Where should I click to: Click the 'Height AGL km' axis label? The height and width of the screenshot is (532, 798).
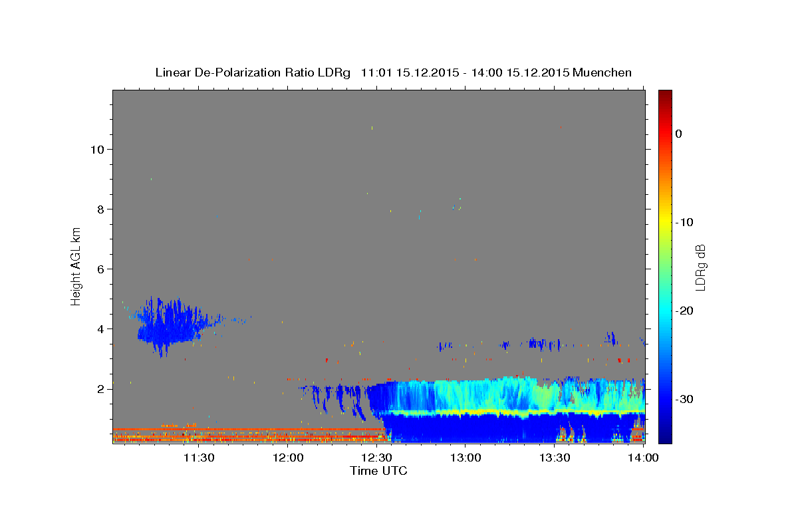click(x=76, y=266)
